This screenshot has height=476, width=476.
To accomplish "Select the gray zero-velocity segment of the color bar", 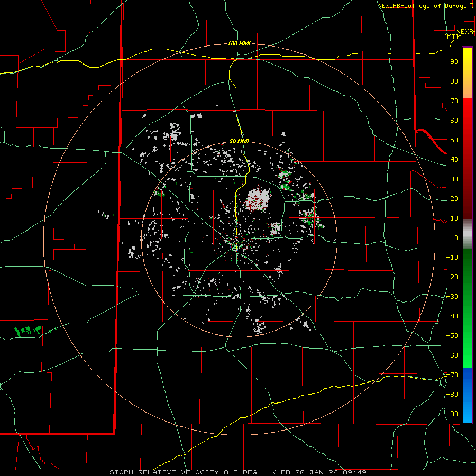I will 467,234.
